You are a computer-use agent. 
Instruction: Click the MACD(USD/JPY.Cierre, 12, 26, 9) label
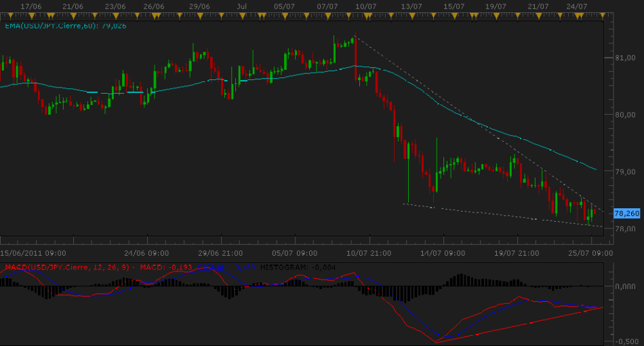tap(68, 267)
